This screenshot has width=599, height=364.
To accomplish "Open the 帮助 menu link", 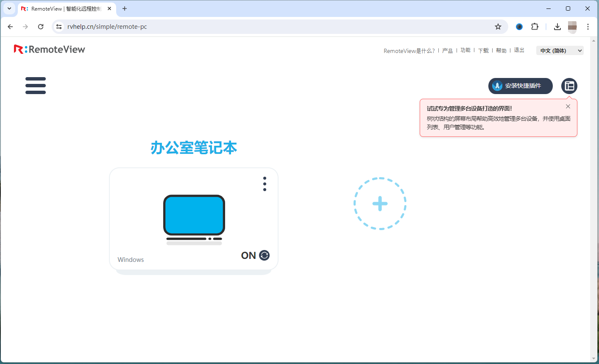I will pyautogui.click(x=501, y=51).
